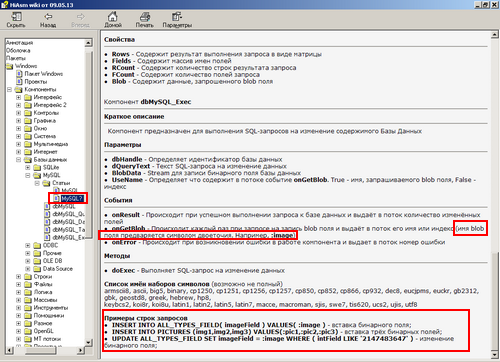Image resolution: width=500 pixels, height=362 pixels.
Task: Open the Аннотация tree entry
Action: 20,43
